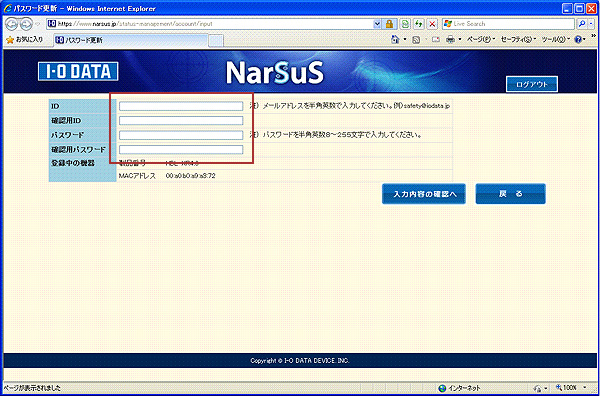Screen dimensions: 600x396
Task: Click inside the ID input field
Action: [181, 106]
